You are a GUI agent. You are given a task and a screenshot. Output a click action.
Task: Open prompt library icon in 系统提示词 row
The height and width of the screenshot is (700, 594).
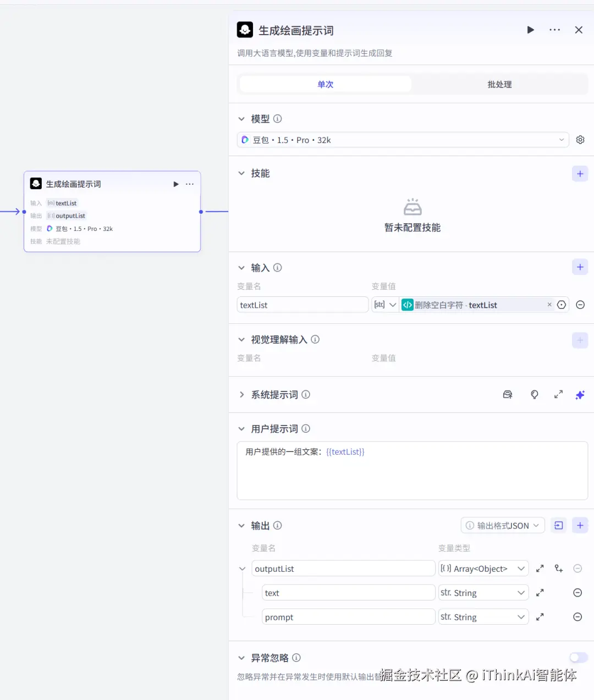pyautogui.click(x=508, y=395)
